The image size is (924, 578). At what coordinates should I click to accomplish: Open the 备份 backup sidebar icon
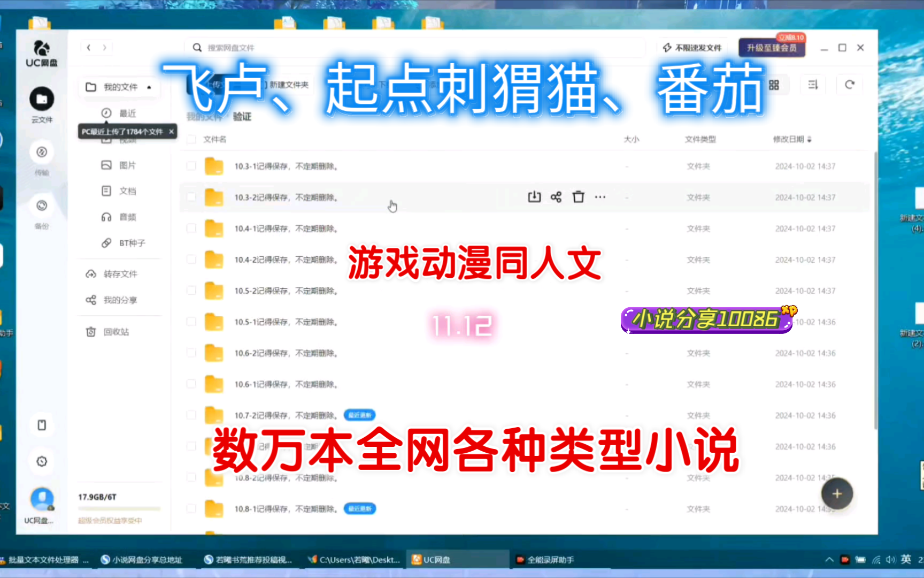[x=42, y=206]
